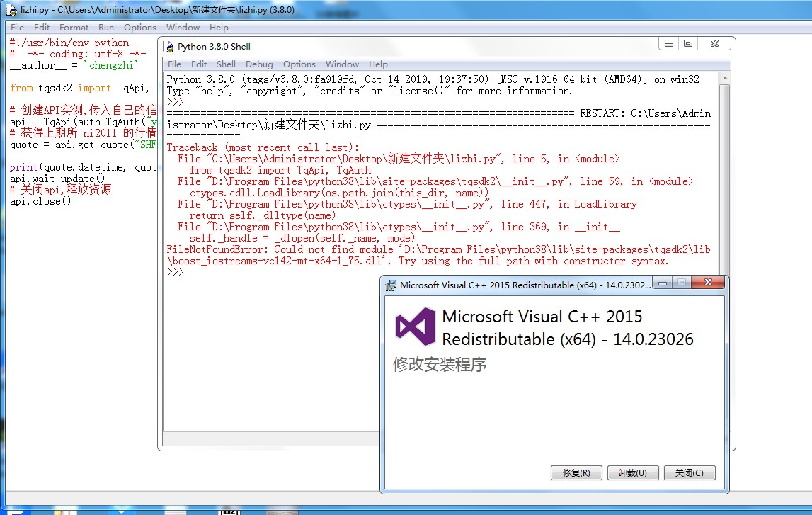The image size is (812, 515).
Task: Open Edit menu in lizhi.py editor
Action: click(x=42, y=28)
